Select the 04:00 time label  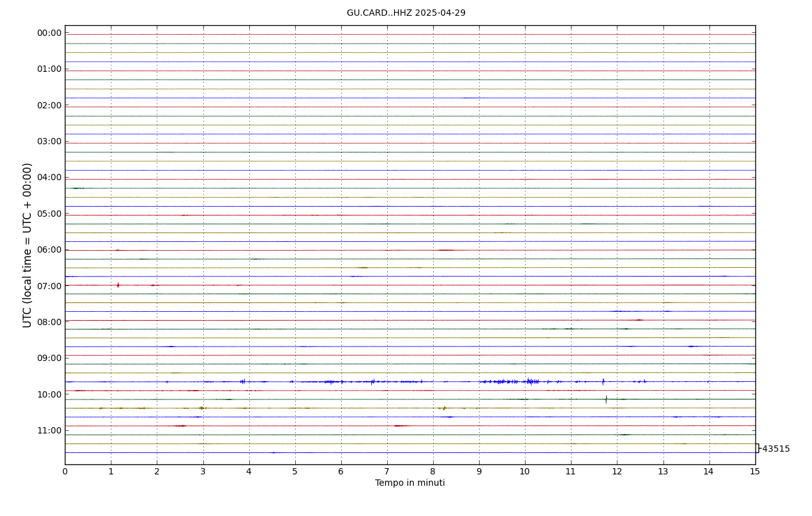coord(50,178)
